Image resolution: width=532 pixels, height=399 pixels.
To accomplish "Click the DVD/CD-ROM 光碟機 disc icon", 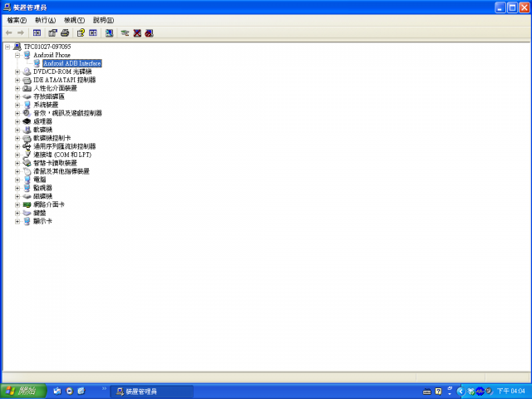I will tap(27, 72).
